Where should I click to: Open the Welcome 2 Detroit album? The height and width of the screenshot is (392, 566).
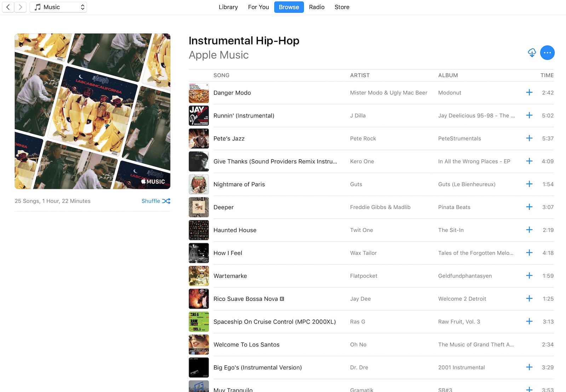click(462, 299)
